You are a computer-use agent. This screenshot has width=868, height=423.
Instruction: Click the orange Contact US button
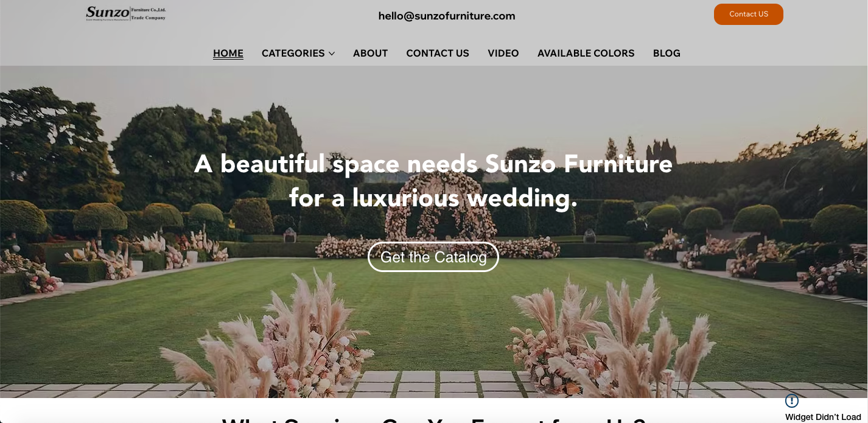[749, 14]
